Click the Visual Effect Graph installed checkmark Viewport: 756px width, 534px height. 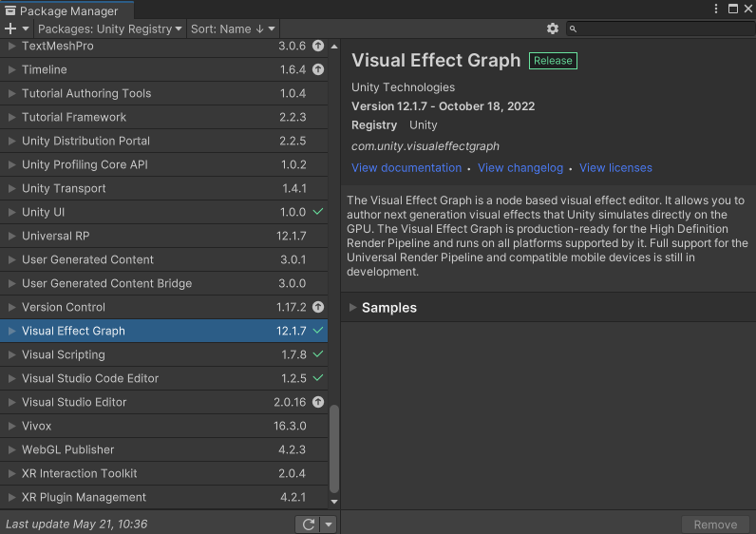pos(318,331)
